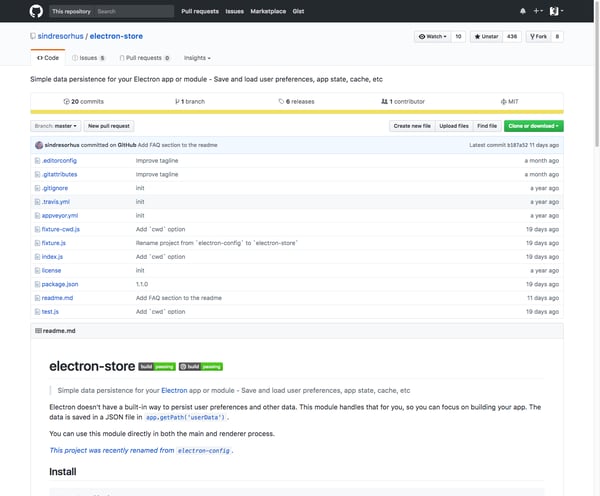Image resolution: width=600 pixels, height=496 pixels.
Task: Click the AppVeyor build passing badge
Action: tap(201, 367)
